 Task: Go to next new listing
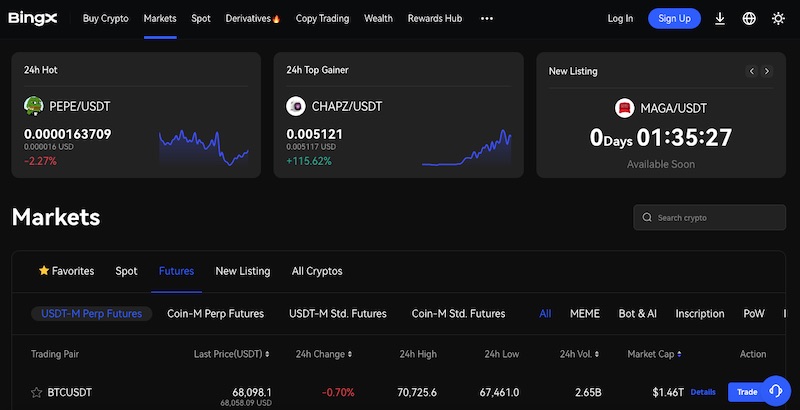[767, 71]
